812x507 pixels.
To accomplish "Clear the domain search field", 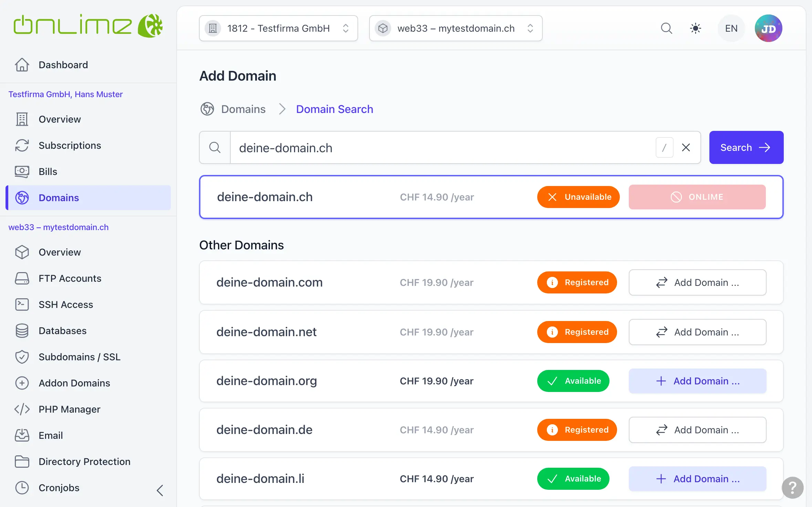I will 686,147.
